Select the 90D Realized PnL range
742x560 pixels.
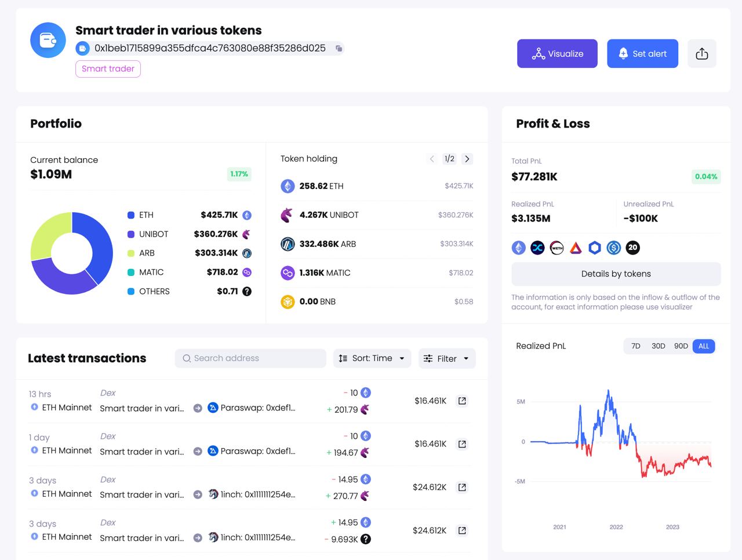tap(681, 346)
